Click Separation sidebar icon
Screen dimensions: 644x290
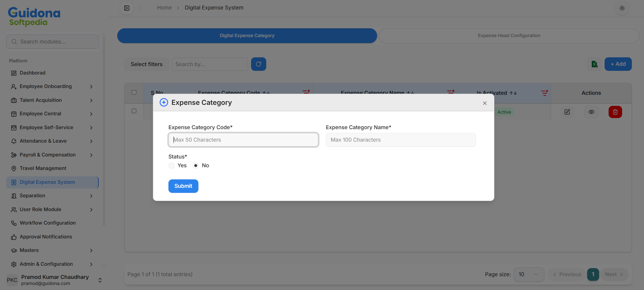(14, 196)
